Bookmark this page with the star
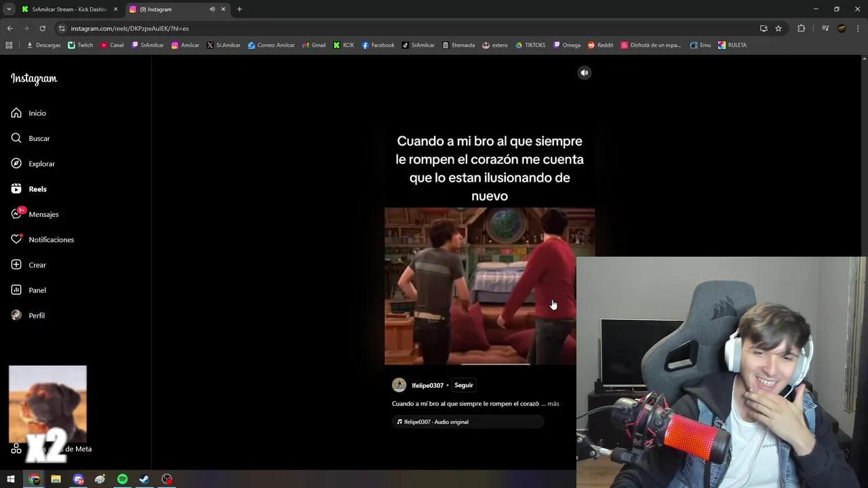Viewport: 868px width, 488px height. (778, 28)
